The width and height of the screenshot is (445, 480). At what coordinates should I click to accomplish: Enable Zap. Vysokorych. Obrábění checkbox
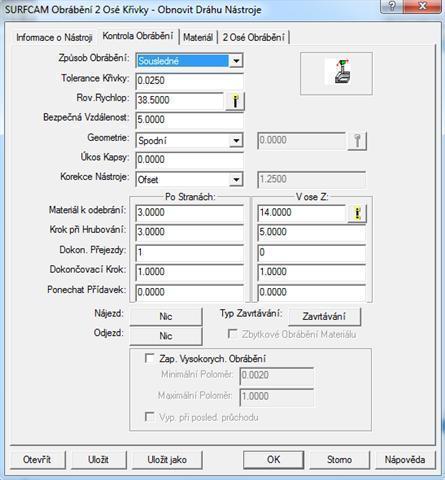[x=149, y=359]
